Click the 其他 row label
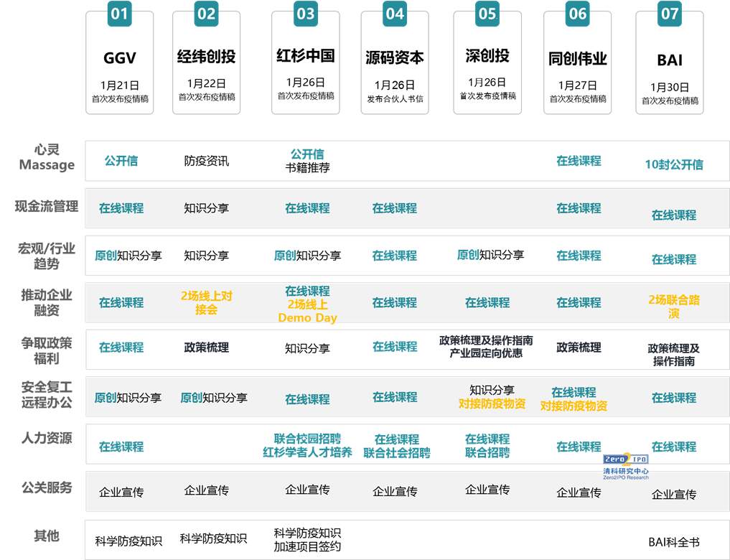Image resolution: width=730 pixels, height=560 pixels. point(47,536)
